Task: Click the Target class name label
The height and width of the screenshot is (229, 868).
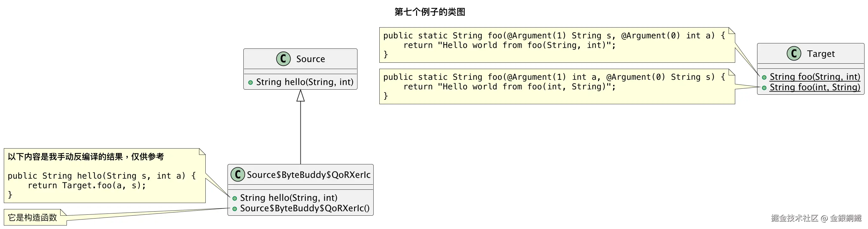Action: tap(820, 54)
